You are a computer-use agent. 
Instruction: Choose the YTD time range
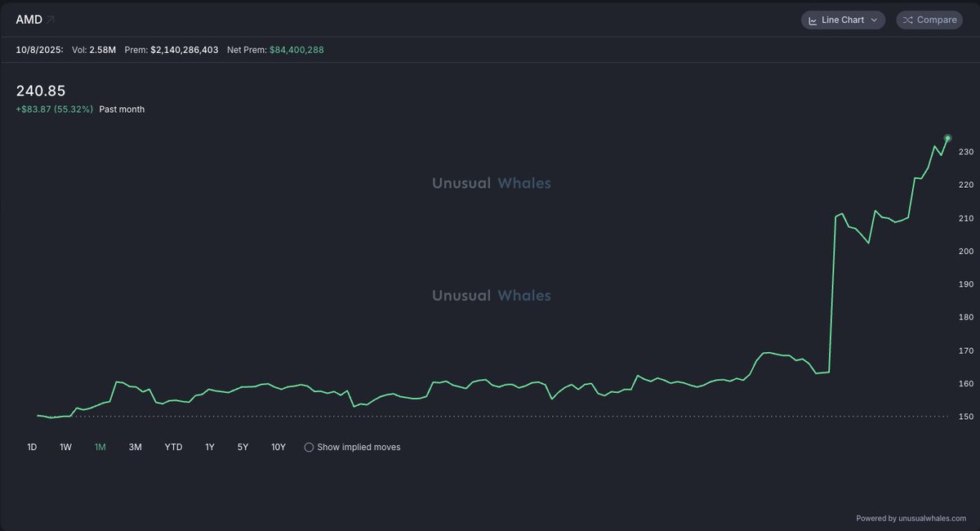pyautogui.click(x=173, y=447)
